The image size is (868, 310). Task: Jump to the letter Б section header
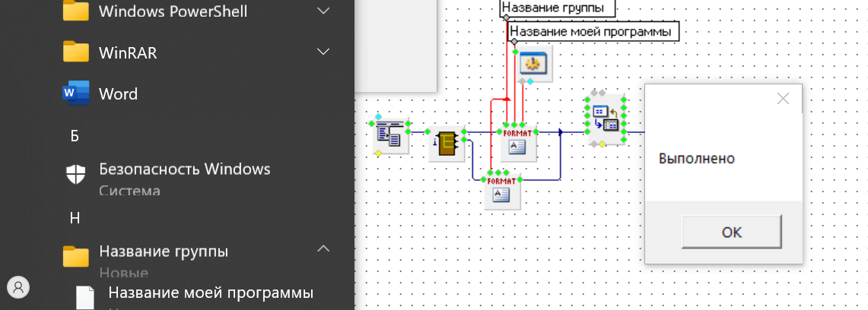point(75,136)
